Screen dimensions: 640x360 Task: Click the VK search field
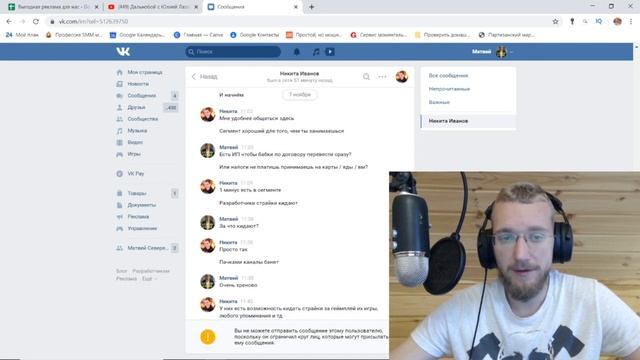click(233, 52)
